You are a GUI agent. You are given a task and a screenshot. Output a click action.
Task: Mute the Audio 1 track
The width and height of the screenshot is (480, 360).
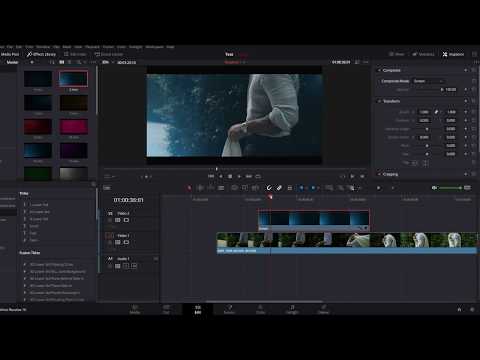[134, 266]
